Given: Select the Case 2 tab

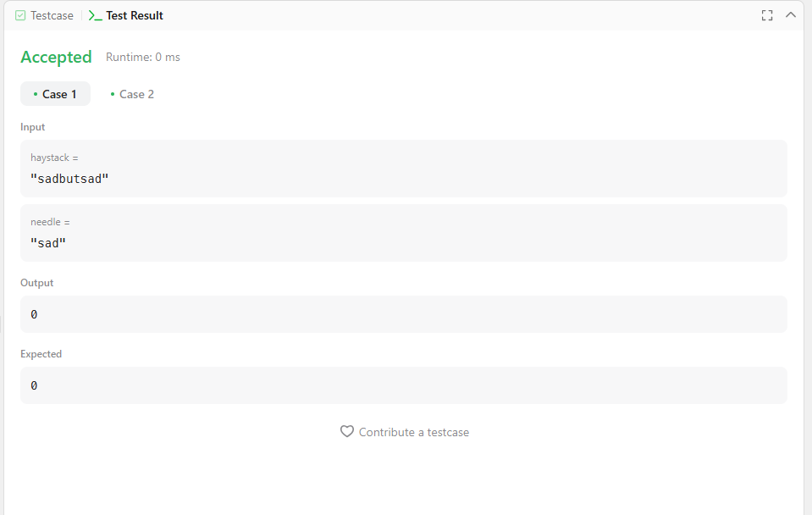Looking at the screenshot, I should click(132, 94).
